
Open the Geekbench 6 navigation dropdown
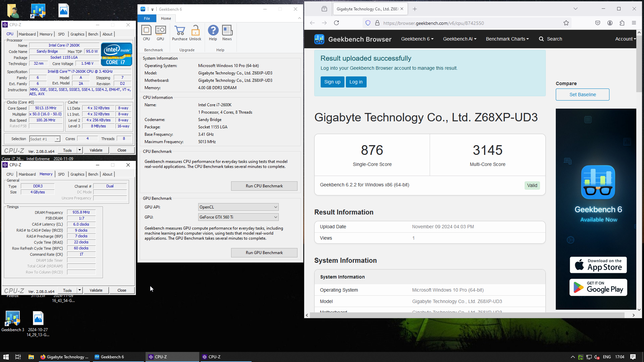coord(417,39)
